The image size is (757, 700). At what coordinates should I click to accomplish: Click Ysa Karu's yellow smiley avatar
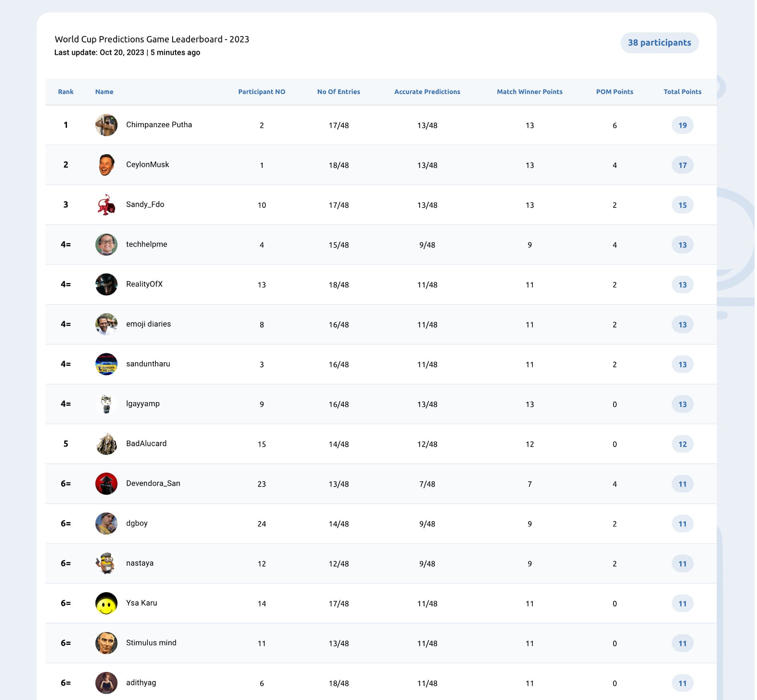click(106, 603)
